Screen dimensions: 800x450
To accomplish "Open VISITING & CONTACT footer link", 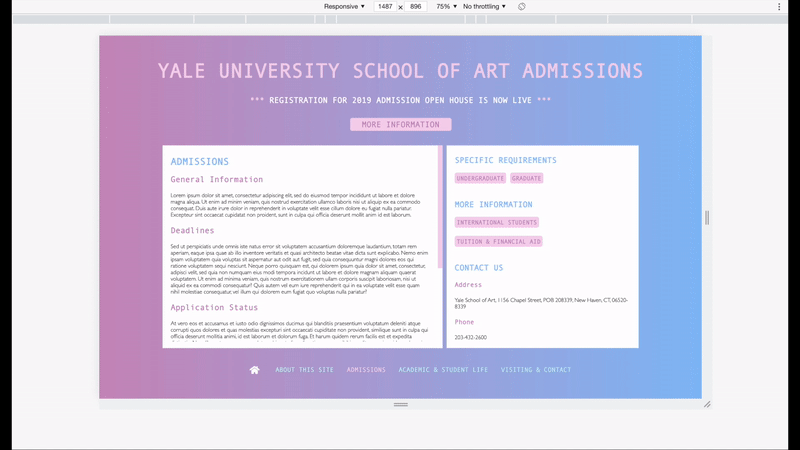I will pyautogui.click(x=536, y=370).
